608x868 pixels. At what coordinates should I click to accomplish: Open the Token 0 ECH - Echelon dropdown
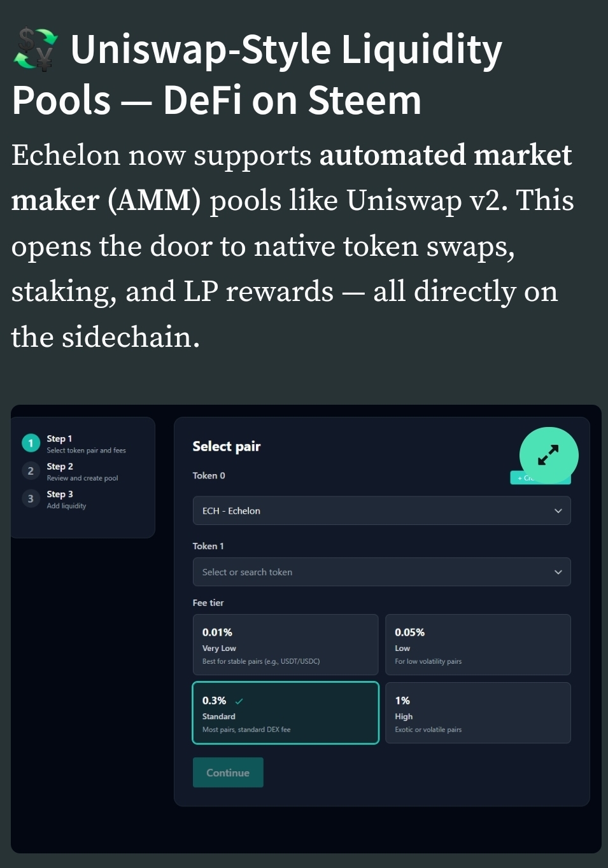(381, 510)
